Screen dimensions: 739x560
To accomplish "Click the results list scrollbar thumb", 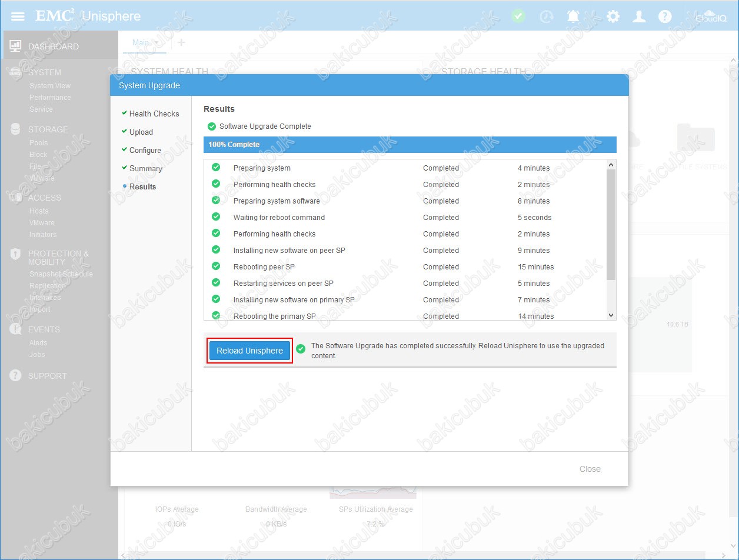I will pyautogui.click(x=611, y=225).
